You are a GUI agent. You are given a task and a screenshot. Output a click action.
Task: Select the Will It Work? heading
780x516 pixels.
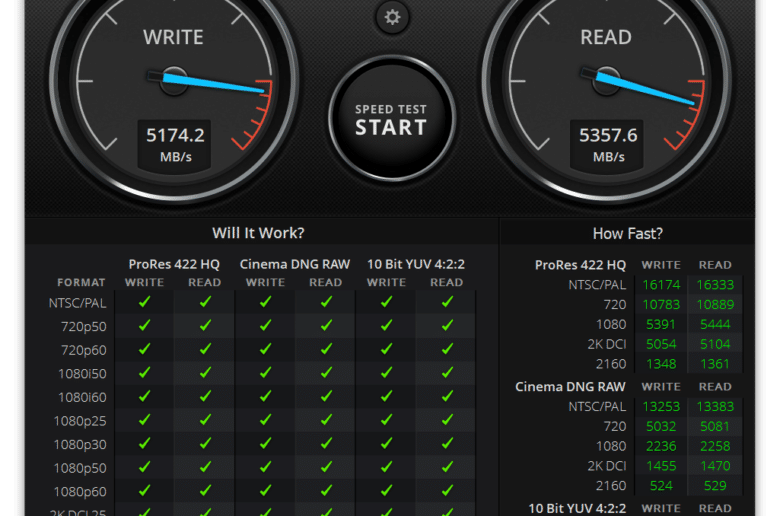point(258,233)
